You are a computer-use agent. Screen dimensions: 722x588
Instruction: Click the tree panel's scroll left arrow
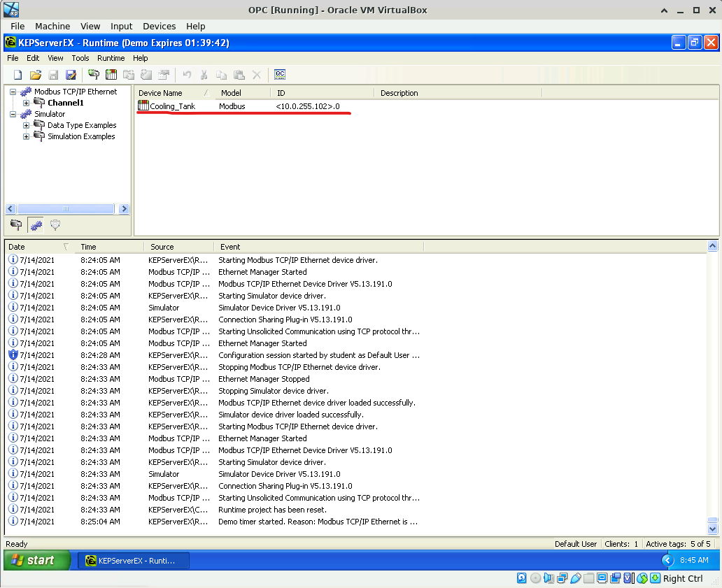tap(10, 208)
